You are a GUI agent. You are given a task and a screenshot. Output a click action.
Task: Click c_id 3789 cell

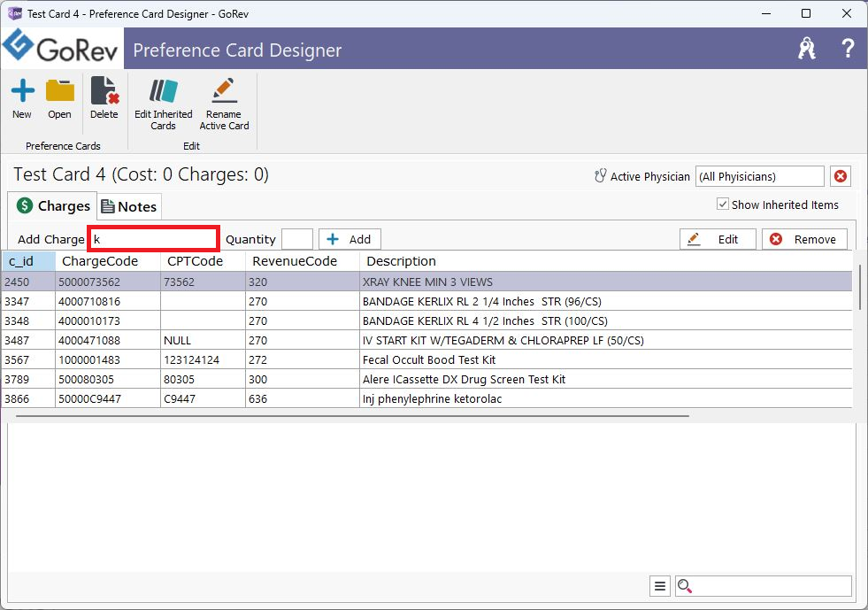(x=28, y=379)
